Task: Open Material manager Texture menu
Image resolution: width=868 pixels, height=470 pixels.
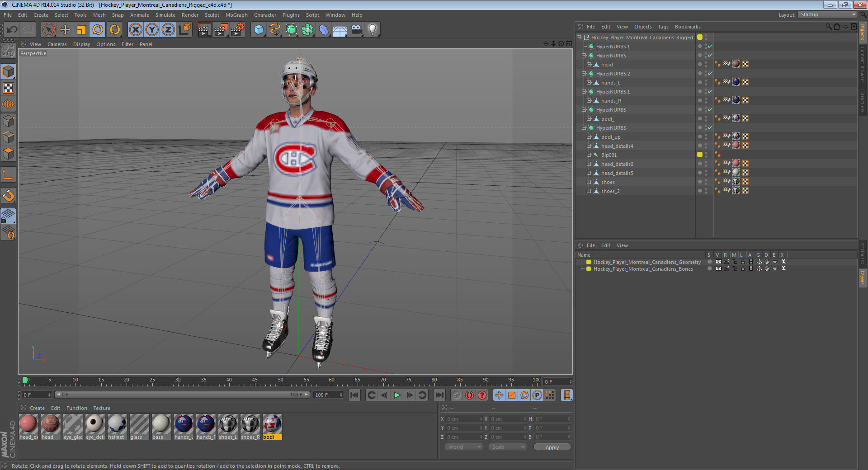Action: 102,408
